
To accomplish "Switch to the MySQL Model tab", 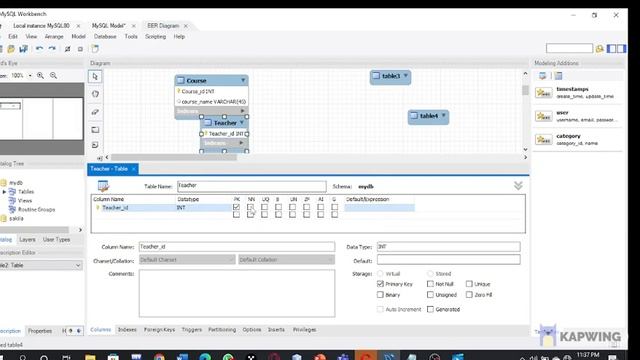I will tap(108, 25).
